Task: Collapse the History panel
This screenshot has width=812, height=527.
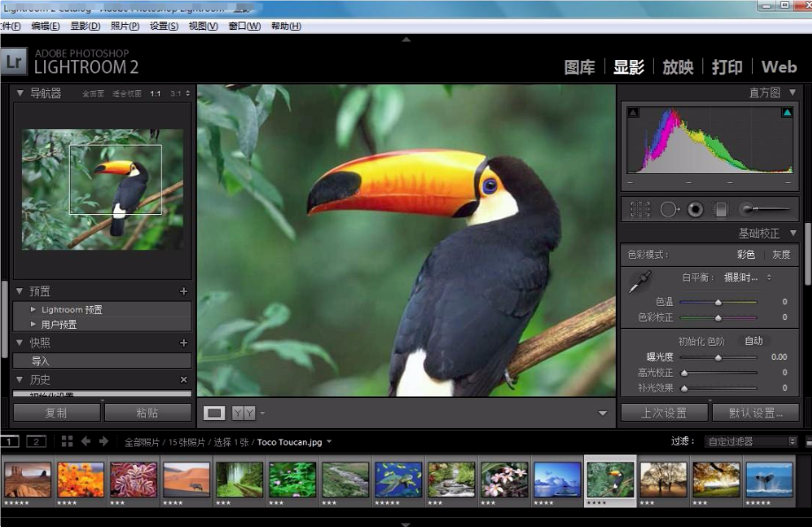Action: [19, 379]
